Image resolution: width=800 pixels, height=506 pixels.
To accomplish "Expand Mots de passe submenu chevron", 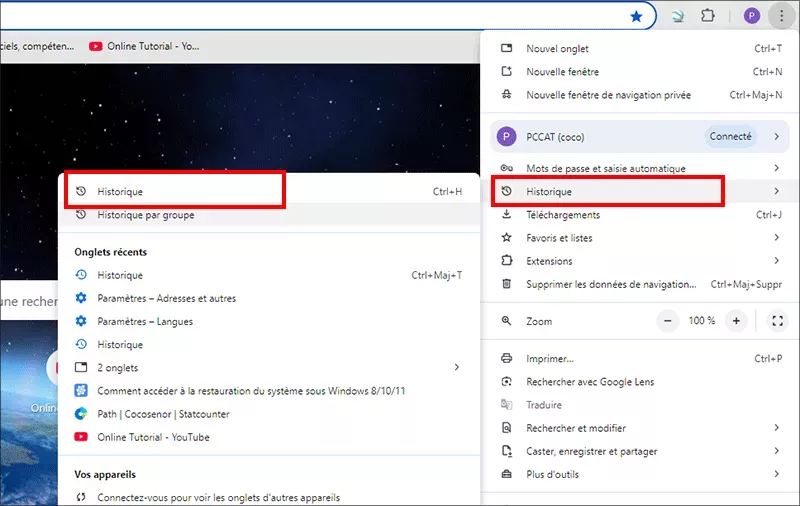I will (x=776, y=168).
